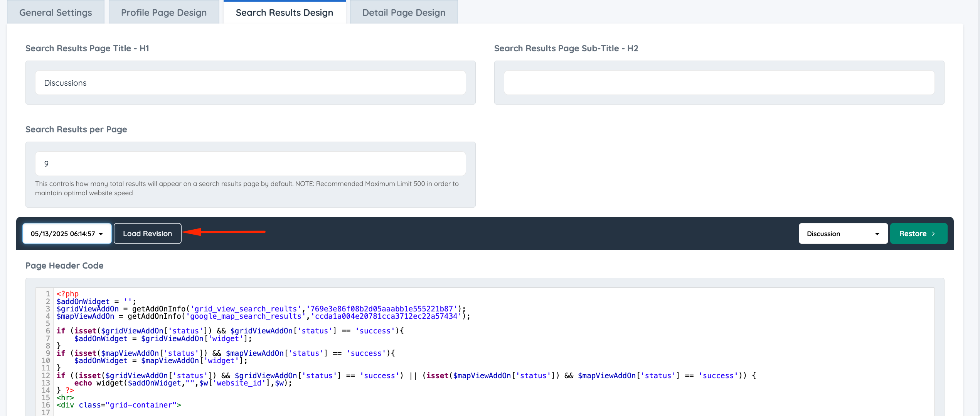Click the $gridViewAddOn getAddOnInfo code line
The image size is (980, 416).
coord(261,309)
